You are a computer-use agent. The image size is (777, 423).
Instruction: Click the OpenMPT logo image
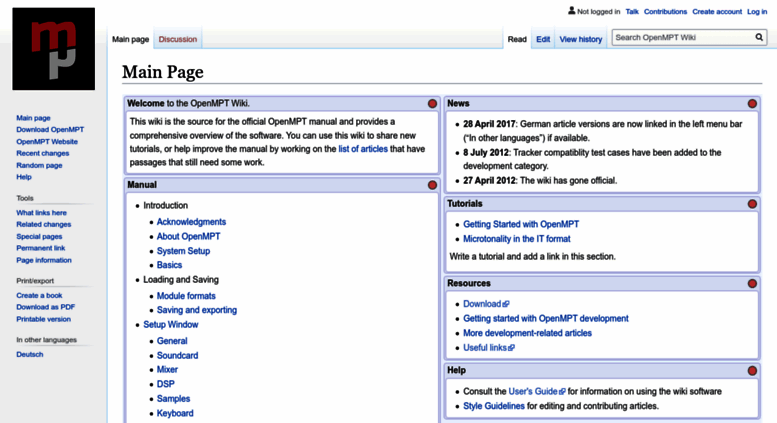pyautogui.click(x=54, y=49)
